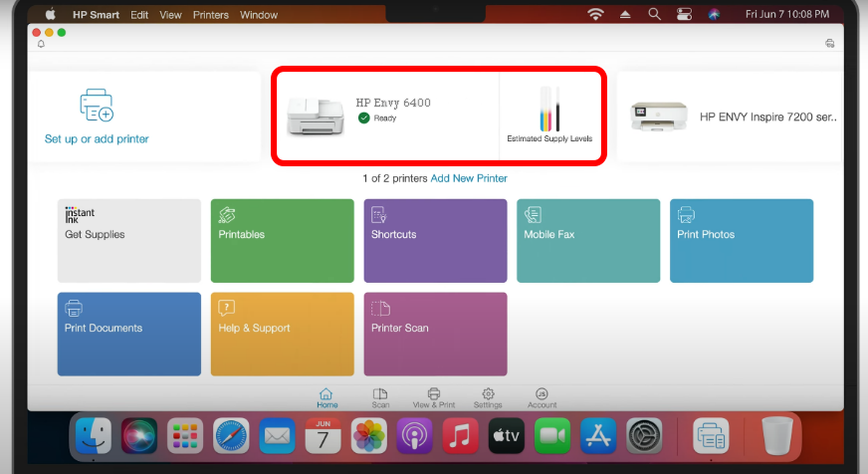868x474 pixels.
Task: Open System Settings from the dock
Action: [644, 435]
